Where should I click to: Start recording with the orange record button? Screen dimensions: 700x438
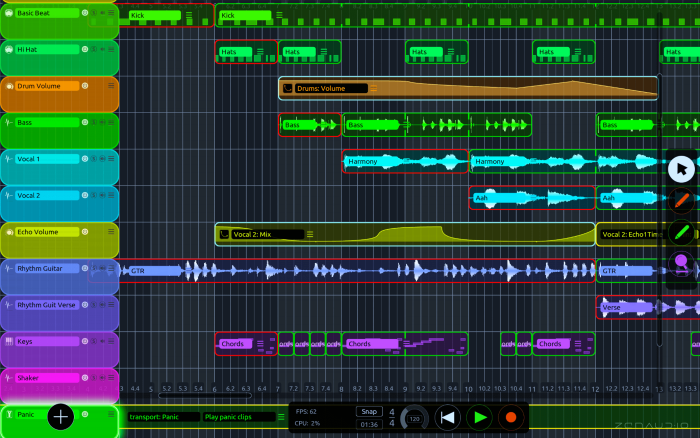(x=511, y=417)
